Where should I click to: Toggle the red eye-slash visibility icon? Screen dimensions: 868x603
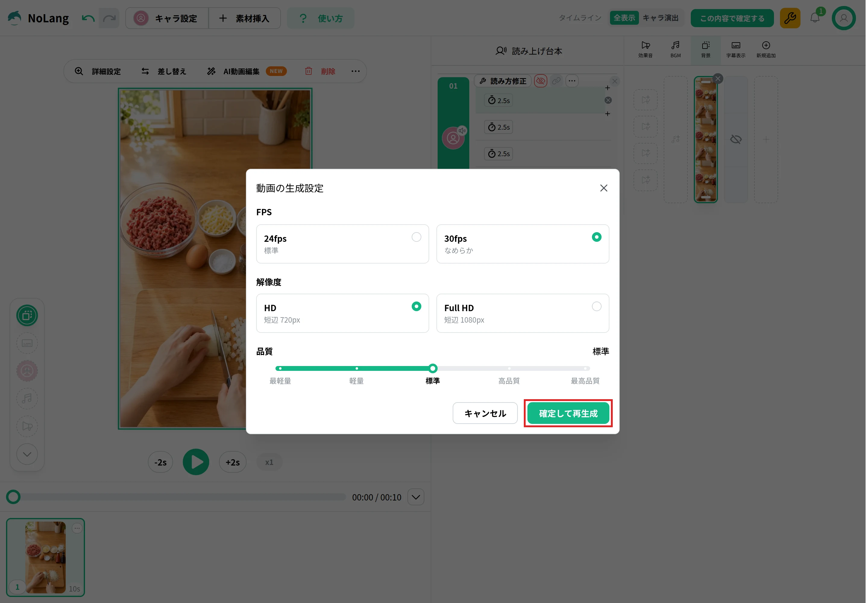click(x=540, y=81)
